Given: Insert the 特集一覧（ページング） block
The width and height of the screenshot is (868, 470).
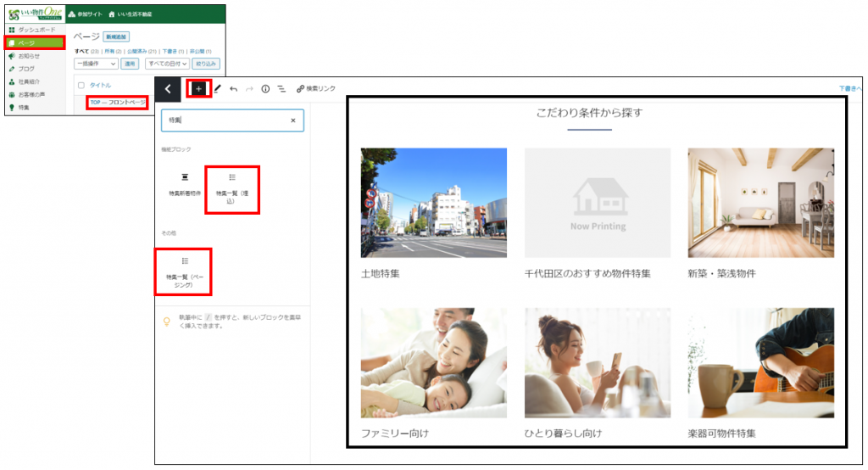Looking at the screenshot, I should point(184,271).
